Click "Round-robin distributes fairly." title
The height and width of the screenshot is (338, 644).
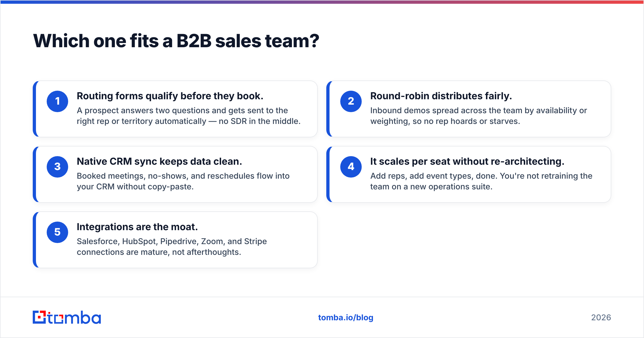[441, 96]
